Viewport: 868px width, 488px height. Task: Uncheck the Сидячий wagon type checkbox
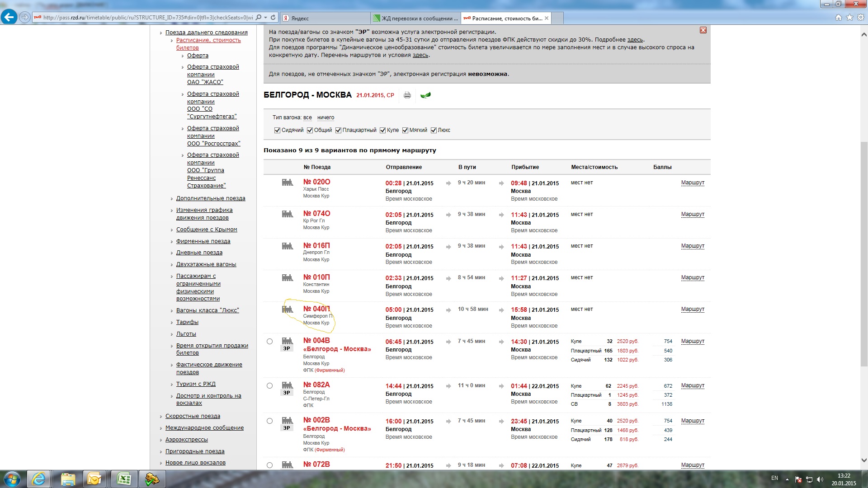(x=277, y=131)
